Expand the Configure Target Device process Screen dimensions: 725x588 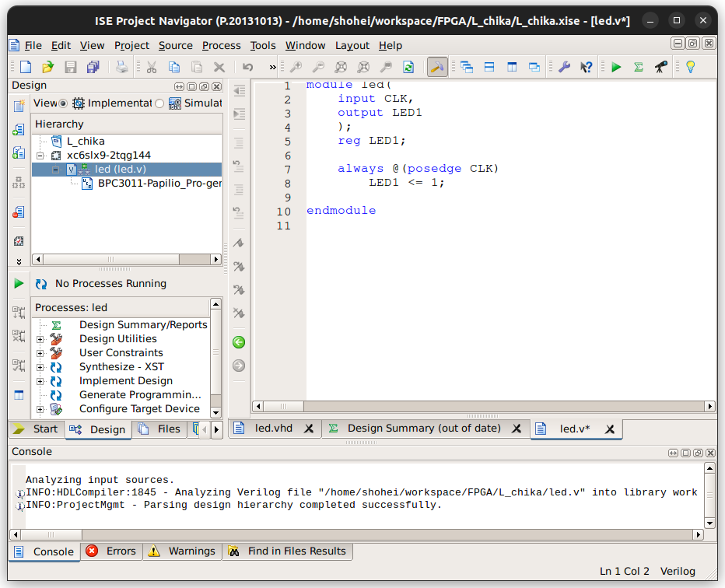pos(40,409)
